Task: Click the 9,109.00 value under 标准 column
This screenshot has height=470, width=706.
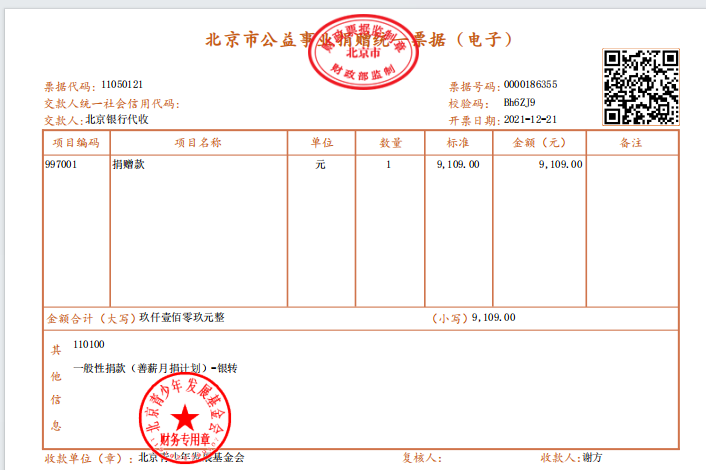Action: pyautogui.click(x=458, y=163)
